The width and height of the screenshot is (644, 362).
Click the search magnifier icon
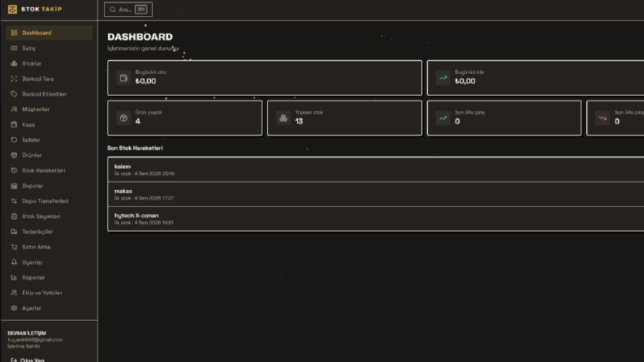tap(113, 10)
